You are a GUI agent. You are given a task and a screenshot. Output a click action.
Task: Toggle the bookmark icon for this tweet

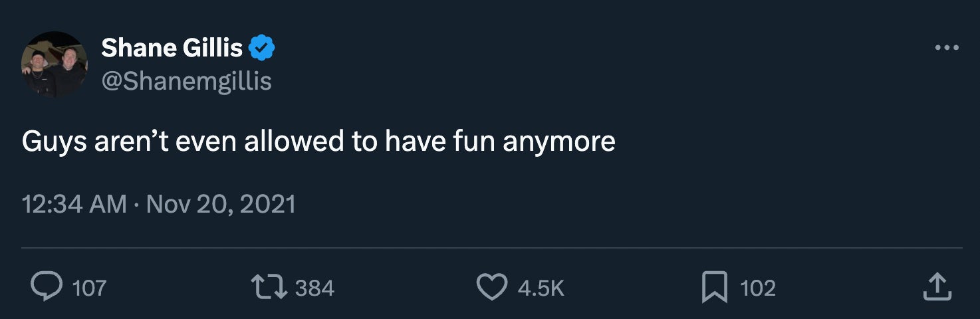pos(715,288)
